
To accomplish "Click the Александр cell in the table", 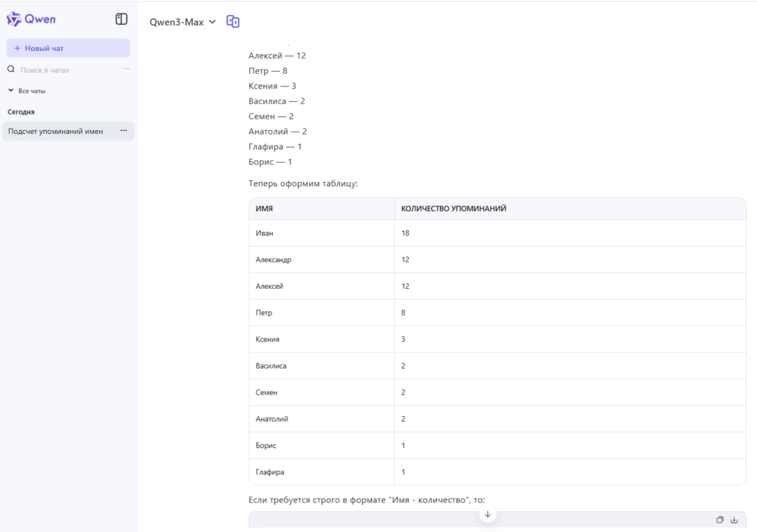I will [274, 260].
